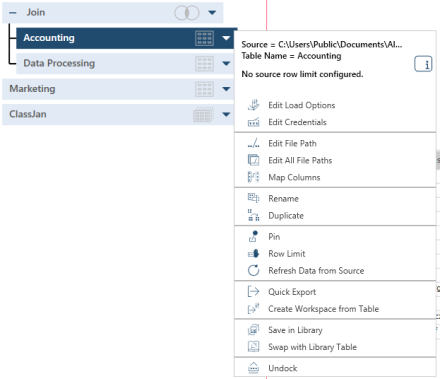Select the Data Processing table item
This screenshot has width=440, height=379.
pos(123,63)
